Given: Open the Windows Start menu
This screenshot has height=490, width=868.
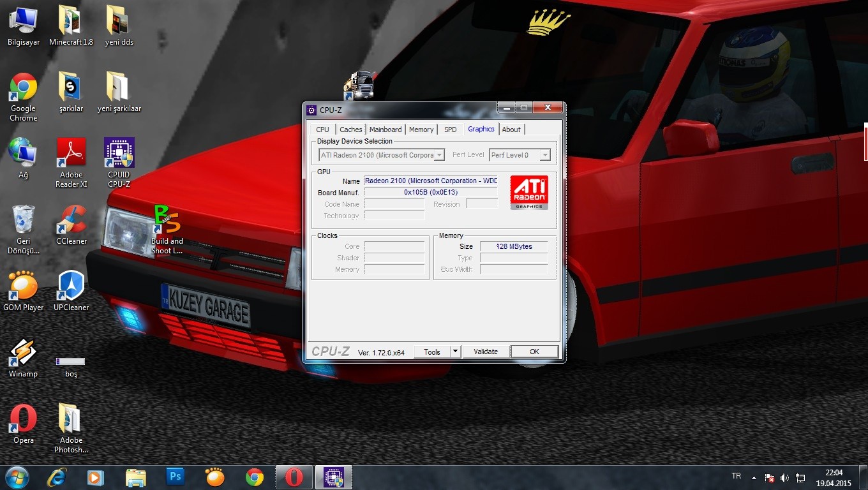Looking at the screenshot, I should coord(17,477).
